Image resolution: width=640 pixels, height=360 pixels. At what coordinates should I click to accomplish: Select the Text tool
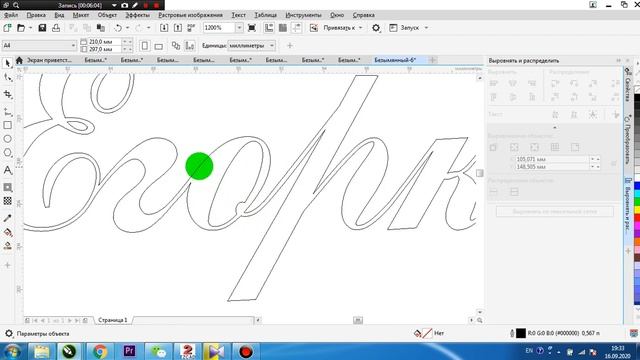point(7,170)
